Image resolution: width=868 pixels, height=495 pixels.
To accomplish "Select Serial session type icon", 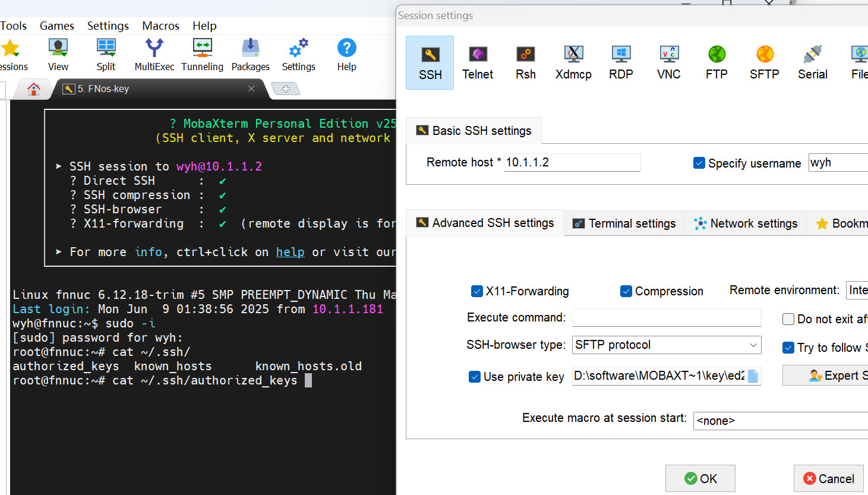I will (813, 62).
